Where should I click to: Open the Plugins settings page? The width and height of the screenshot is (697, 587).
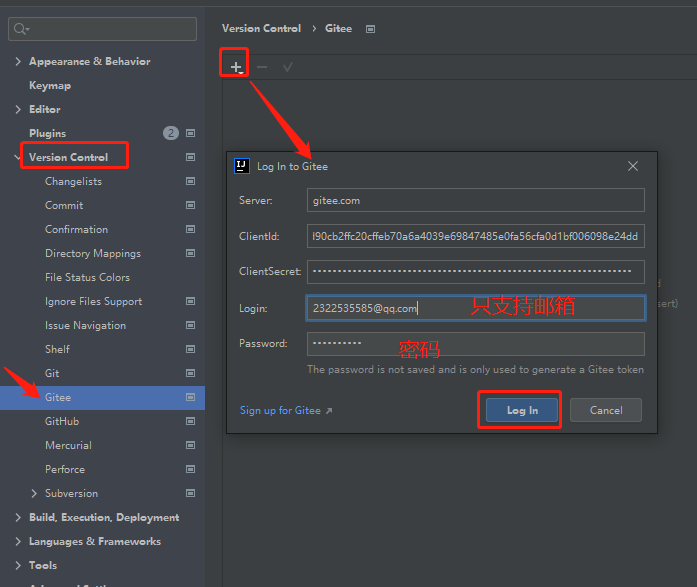click(48, 133)
